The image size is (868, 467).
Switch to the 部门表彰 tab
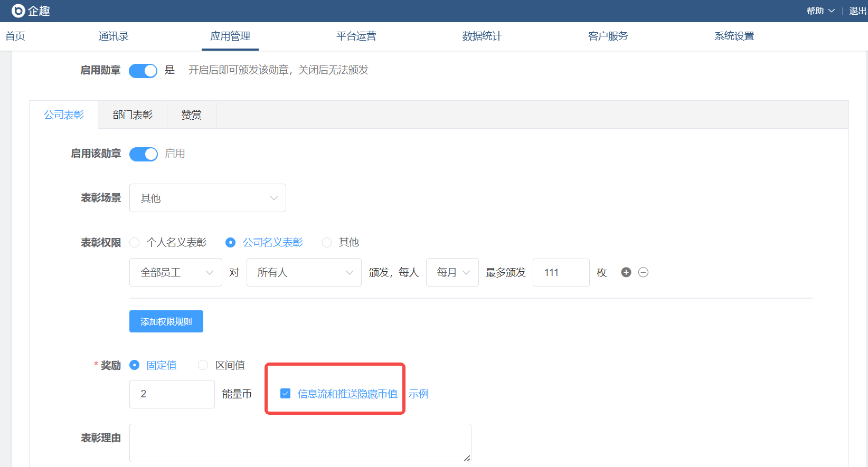(x=133, y=115)
